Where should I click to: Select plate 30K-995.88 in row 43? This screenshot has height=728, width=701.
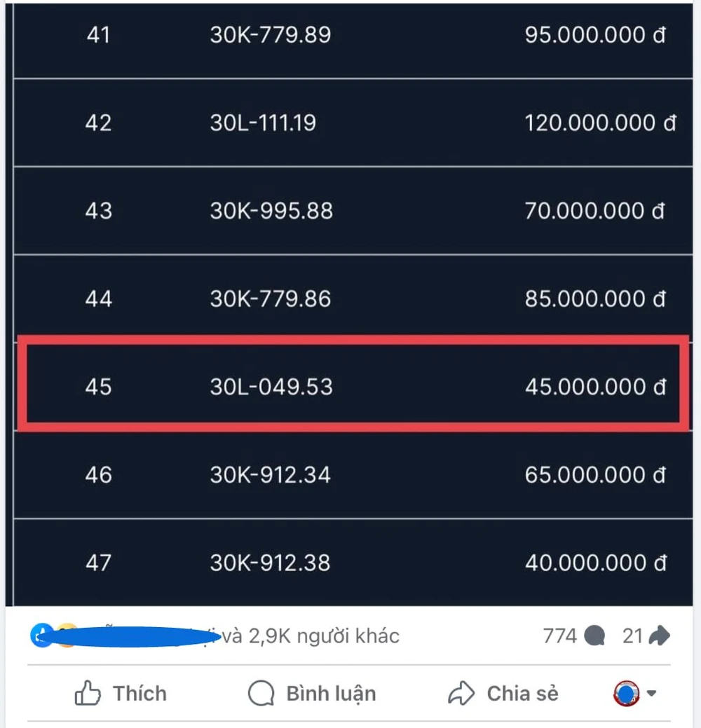271,211
